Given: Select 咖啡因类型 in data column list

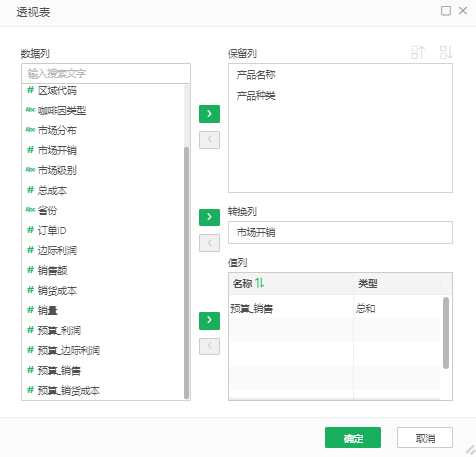Looking at the screenshot, I should pyautogui.click(x=62, y=110).
